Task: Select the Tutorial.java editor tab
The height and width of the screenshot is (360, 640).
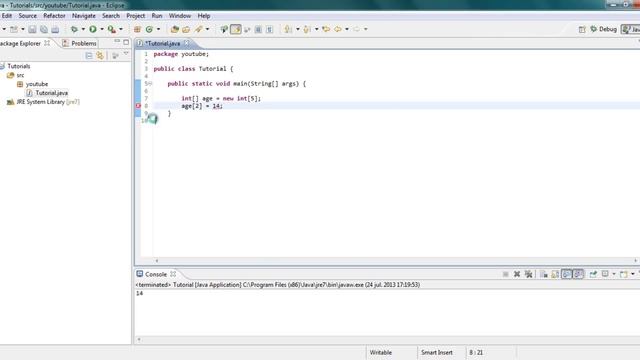Action: pos(163,43)
